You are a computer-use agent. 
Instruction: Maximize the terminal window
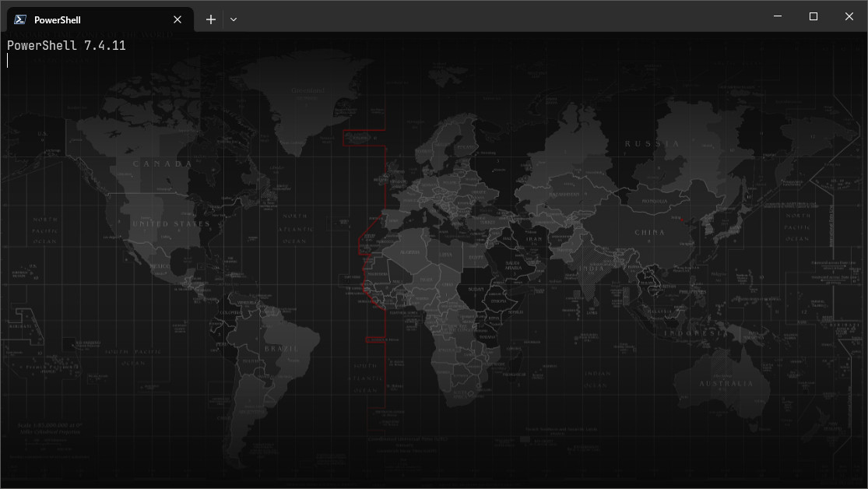[x=814, y=16]
